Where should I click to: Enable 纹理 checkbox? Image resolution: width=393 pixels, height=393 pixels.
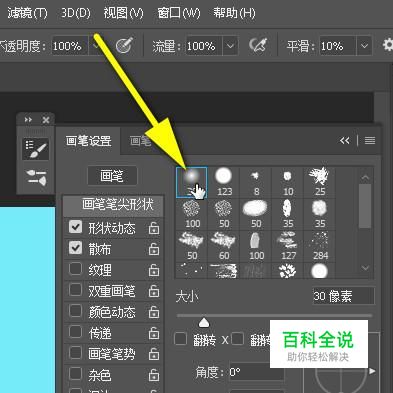click(76, 269)
